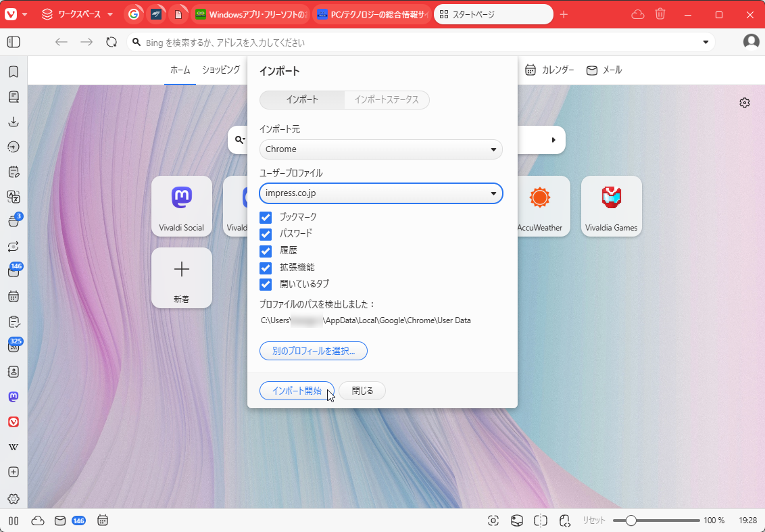The width and height of the screenshot is (765, 532).
Task: Open the Tasks panel with 325 badge
Action: point(14,346)
